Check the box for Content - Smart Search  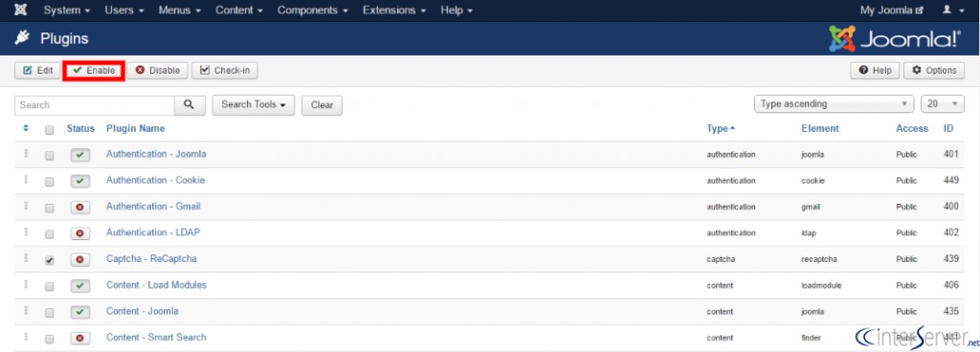[50, 339]
